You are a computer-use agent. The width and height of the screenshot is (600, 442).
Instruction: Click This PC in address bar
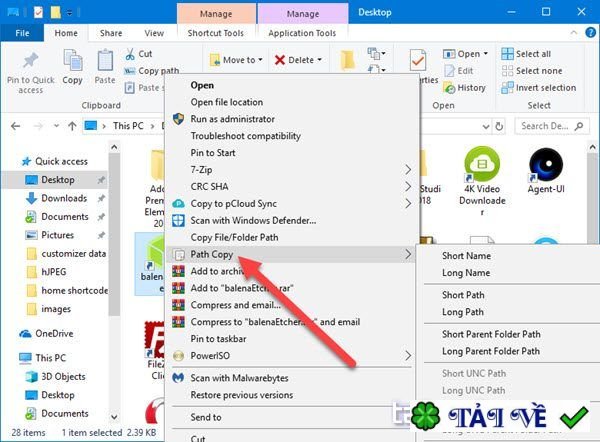pos(128,126)
